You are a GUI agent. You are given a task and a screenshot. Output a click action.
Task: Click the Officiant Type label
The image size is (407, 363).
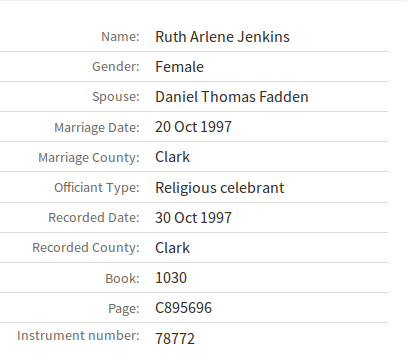point(97,188)
